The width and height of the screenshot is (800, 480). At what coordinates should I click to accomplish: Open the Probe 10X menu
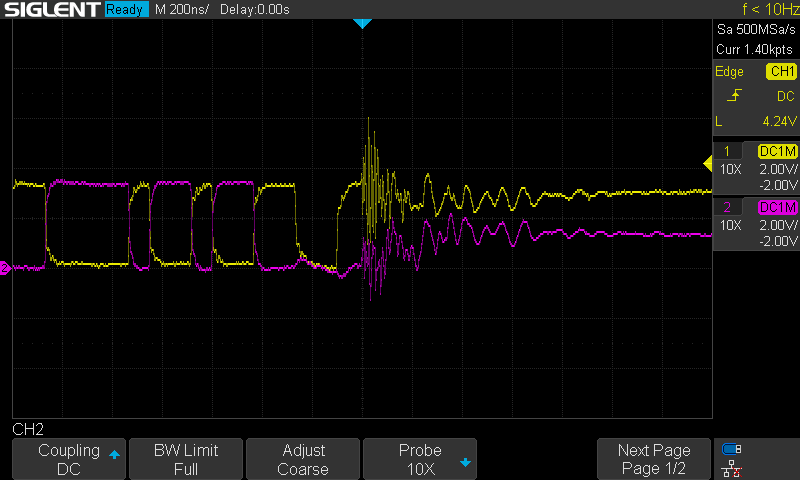pyautogui.click(x=420, y=459)
